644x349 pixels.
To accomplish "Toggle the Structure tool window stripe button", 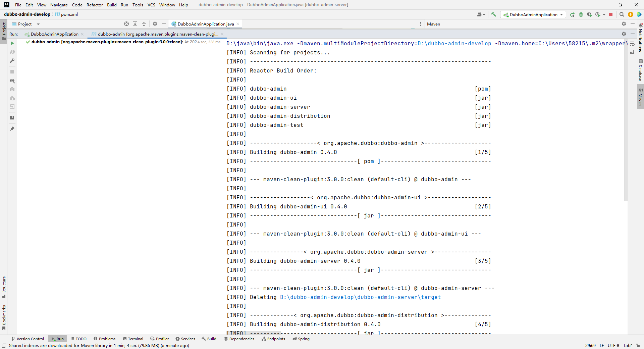I will (x=4, y=287).
